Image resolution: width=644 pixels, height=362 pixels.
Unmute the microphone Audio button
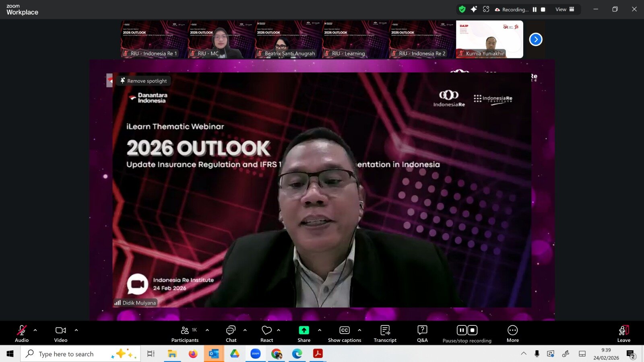coord(22,333)
